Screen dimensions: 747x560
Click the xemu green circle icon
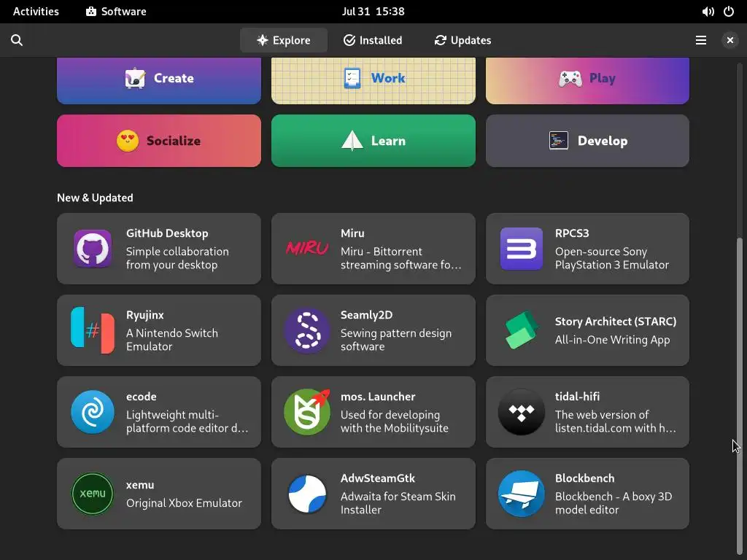click(x=93, y=494)
